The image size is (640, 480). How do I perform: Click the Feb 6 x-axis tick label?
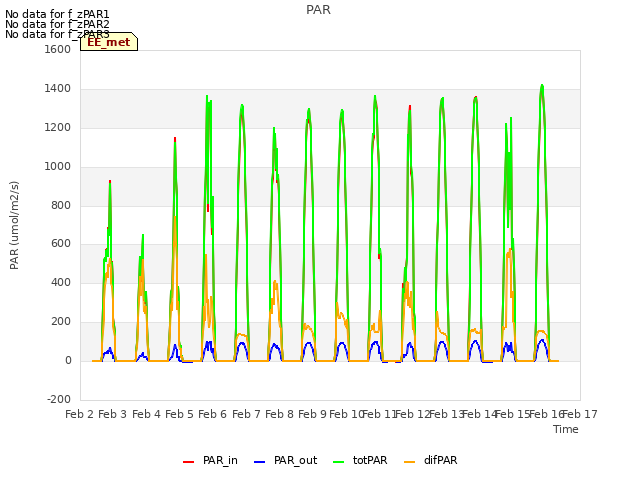(x=212, y=414)
